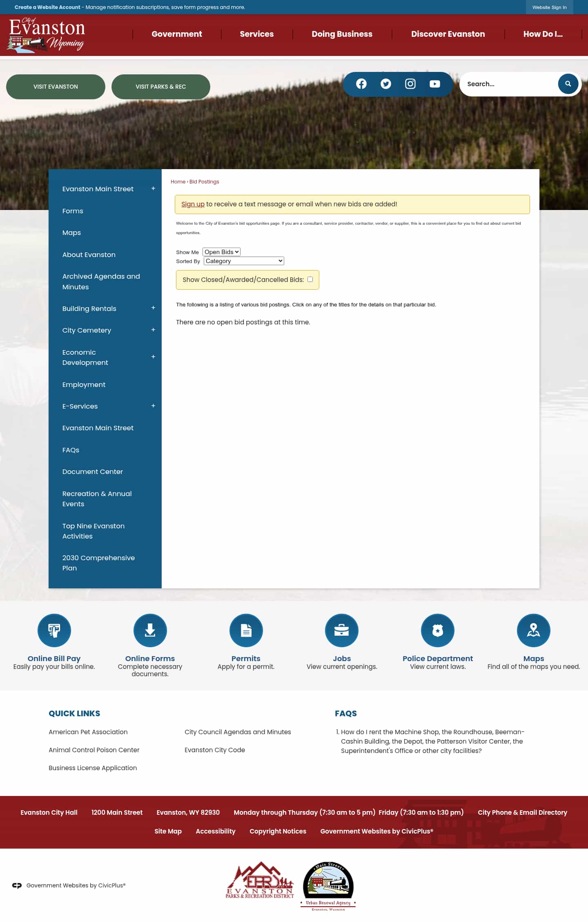Click the City of Evanston Wyoming logo
Image resolution: width=588 pixels, height=923 pixels.
click(x=46, y=35)
